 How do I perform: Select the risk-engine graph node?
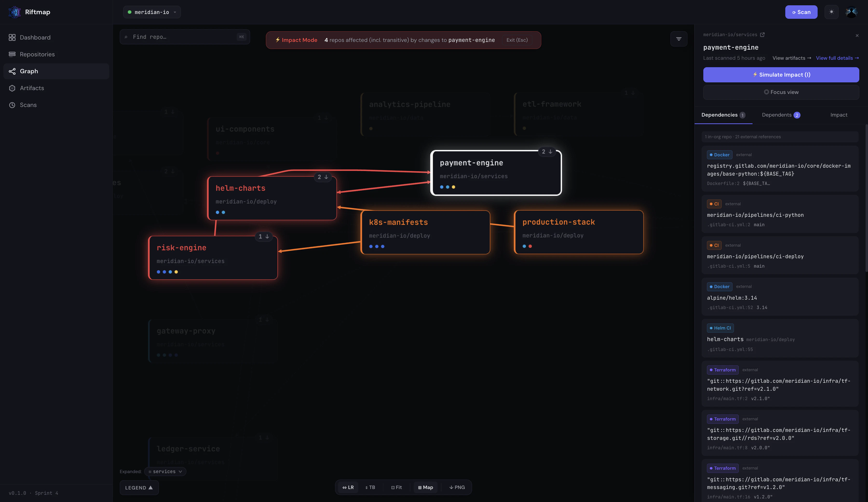click(213, 258)
